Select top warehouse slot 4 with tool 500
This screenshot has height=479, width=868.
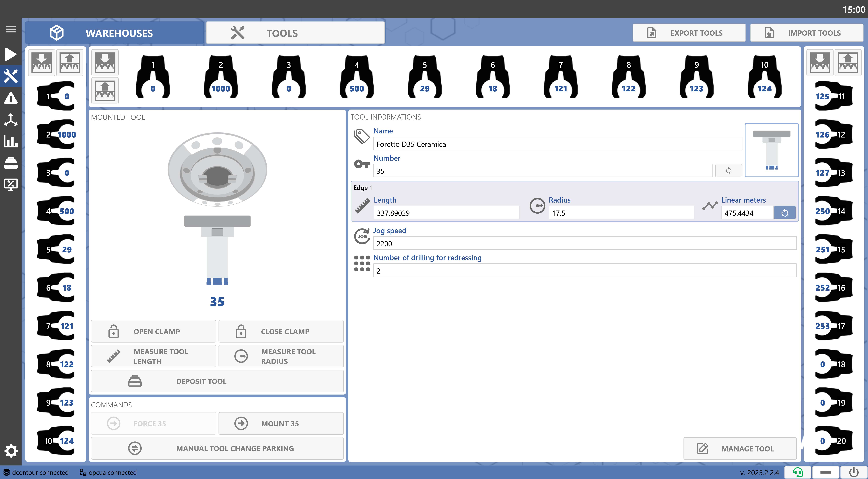point(357,77)
